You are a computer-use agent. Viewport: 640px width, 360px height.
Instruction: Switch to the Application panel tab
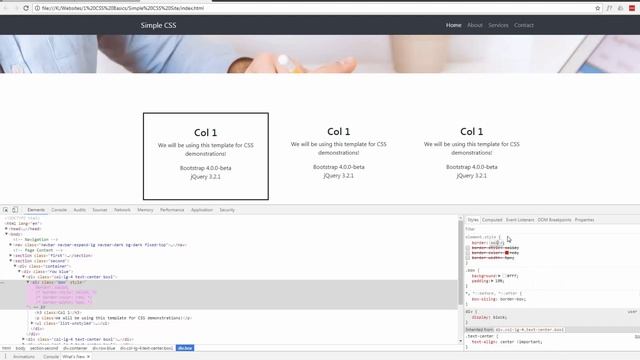pyautogui.click(x=202, y=210)
